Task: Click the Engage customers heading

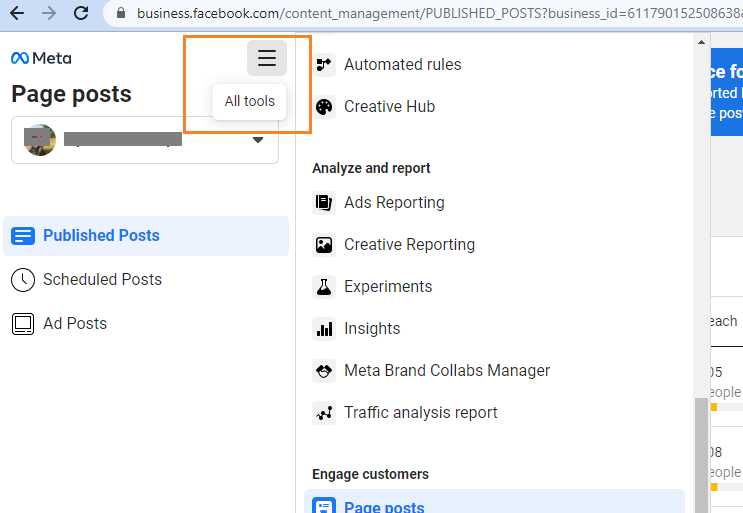Action: tap(370, 474)
